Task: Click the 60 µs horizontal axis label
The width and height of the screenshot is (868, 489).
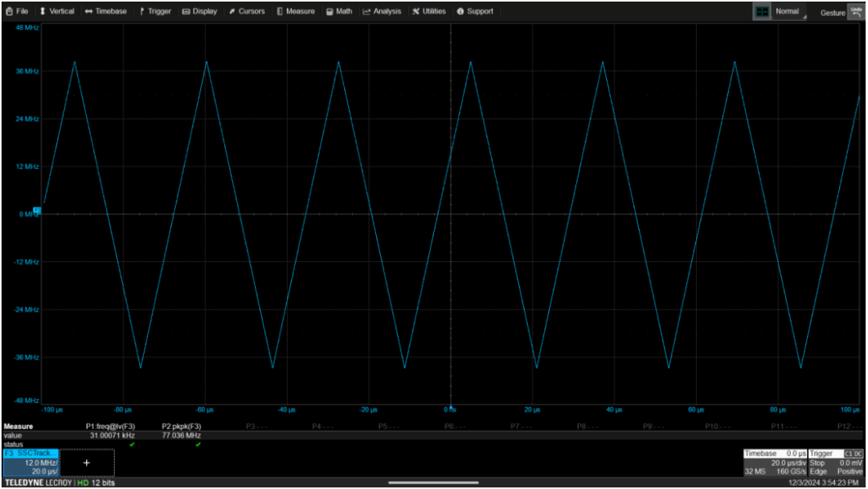Action: point(696,410)
